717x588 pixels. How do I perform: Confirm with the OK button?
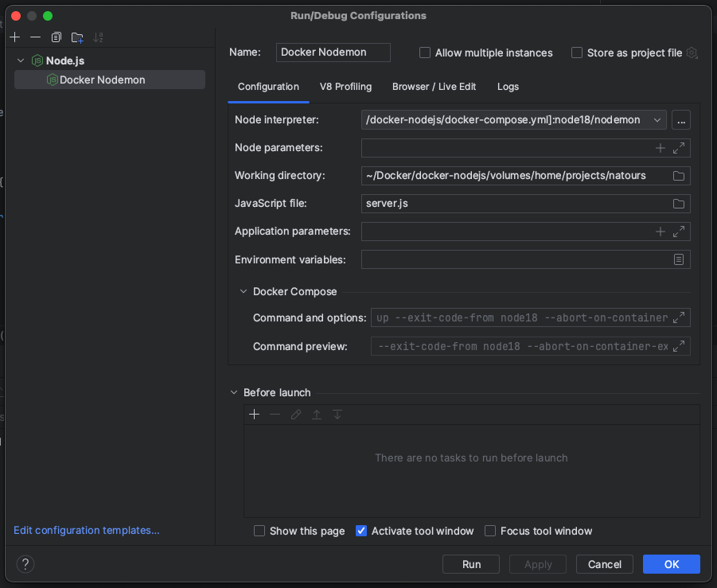(672, 564)
